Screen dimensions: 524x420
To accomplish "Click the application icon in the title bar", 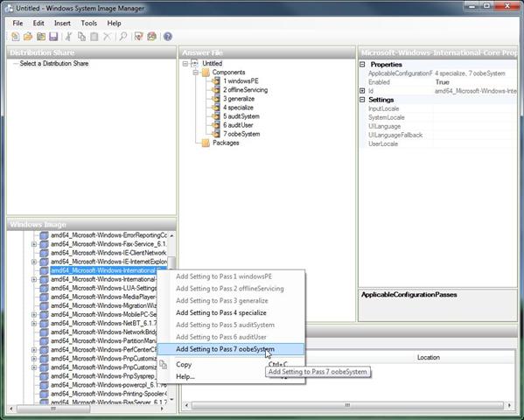I will tap(10, 9).
